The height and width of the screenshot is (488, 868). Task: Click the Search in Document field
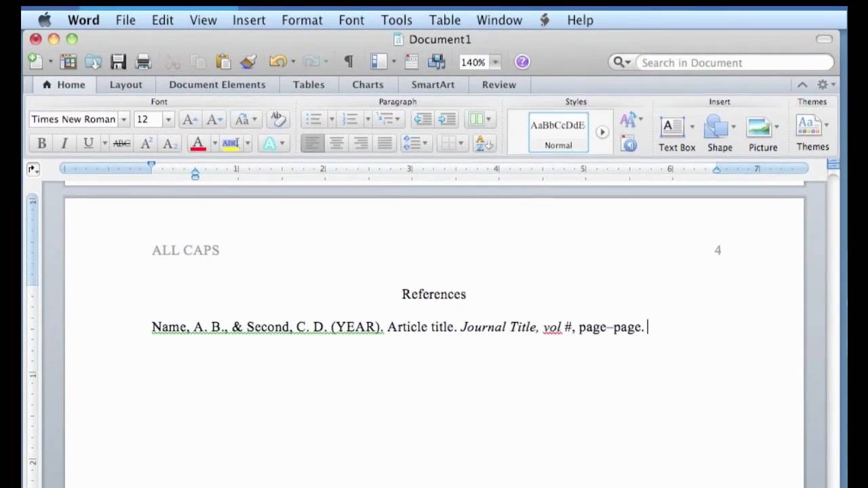tap(732, 62)
